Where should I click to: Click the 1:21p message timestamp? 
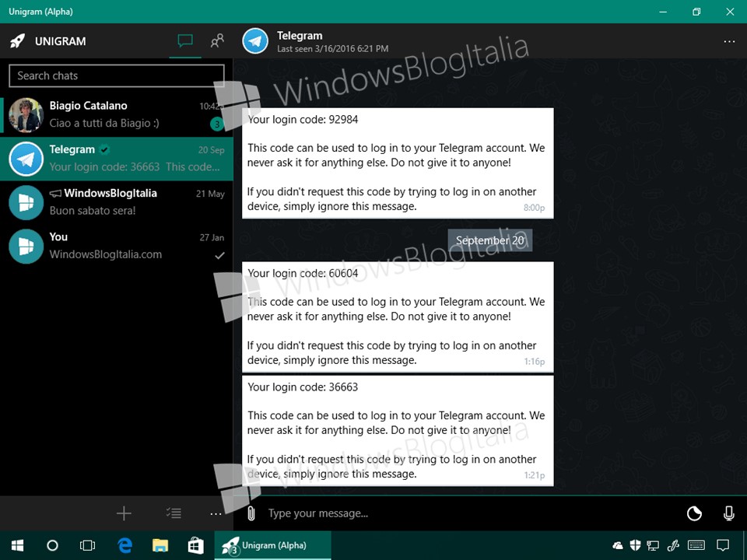pyautogui.click(x=535, y=475)
